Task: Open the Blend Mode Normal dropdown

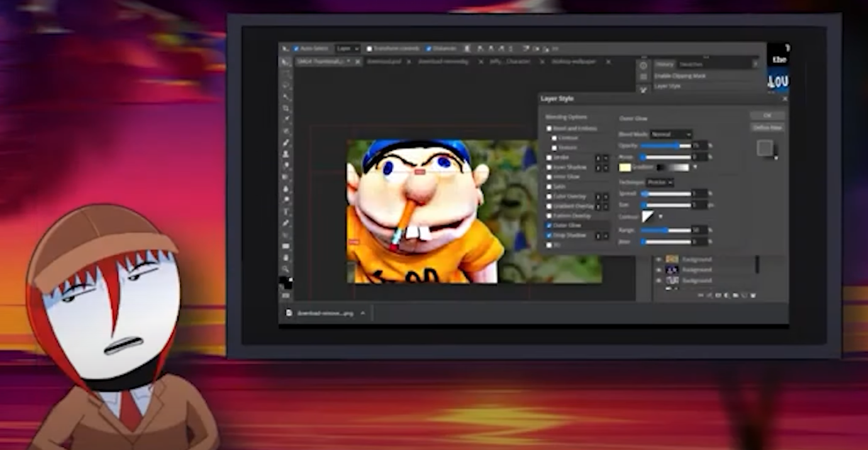Action: pyautogui.click(x=670, y=134)
